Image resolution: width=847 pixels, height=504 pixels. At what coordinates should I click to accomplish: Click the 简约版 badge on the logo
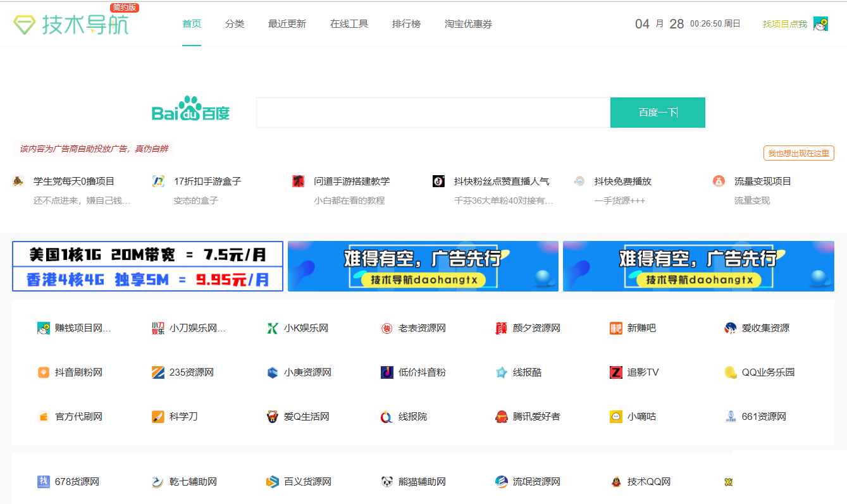point(125,8)
